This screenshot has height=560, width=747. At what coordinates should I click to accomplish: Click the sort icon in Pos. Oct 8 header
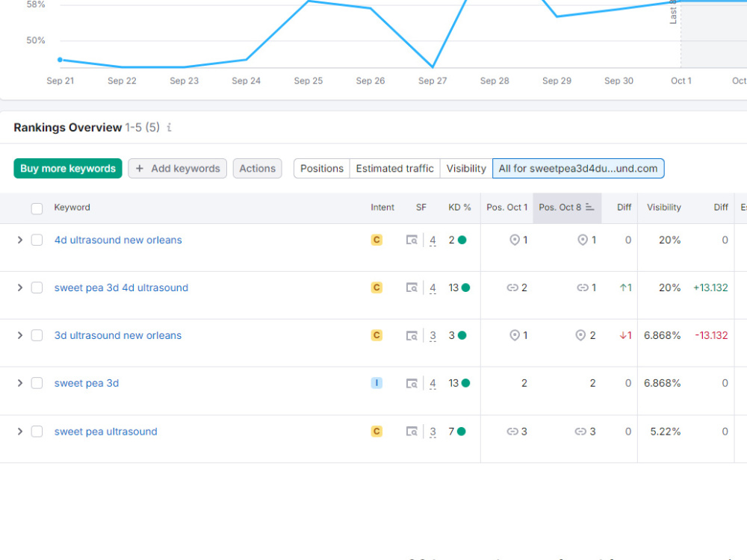(x=590, y=207)
